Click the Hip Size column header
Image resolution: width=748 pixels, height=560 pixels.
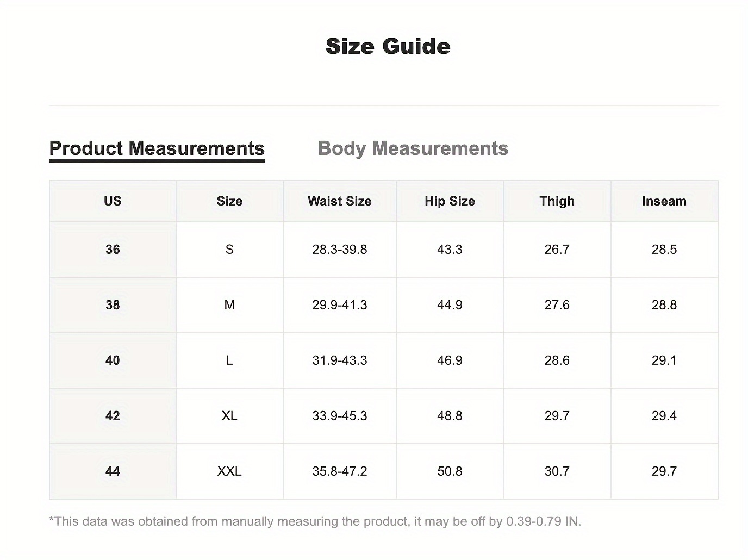coord(450,201)
